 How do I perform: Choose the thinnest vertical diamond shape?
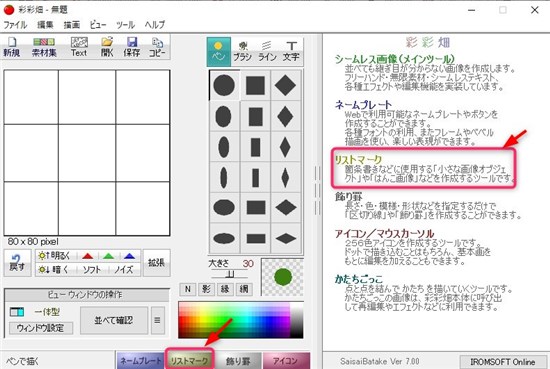click(x=286, y=177)
